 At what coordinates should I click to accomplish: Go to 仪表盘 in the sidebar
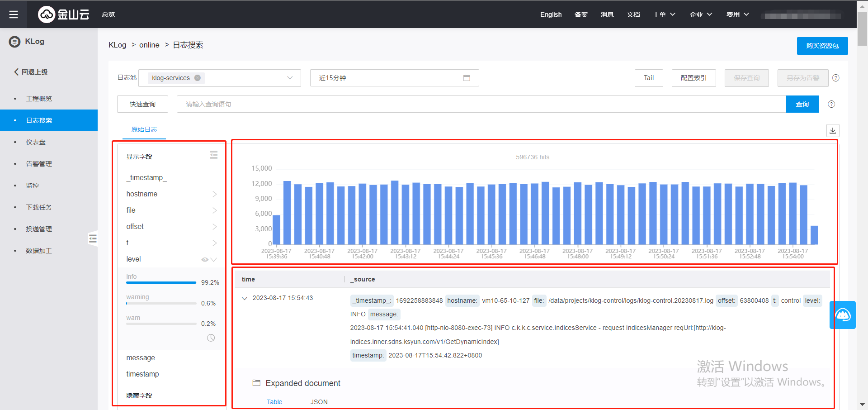(36, 142)
